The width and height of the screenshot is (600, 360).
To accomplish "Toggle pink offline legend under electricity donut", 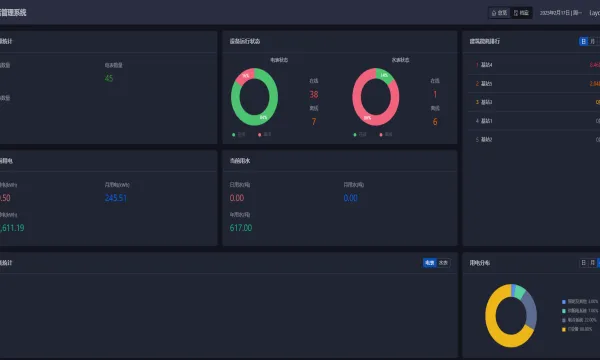I will (264, 135).
